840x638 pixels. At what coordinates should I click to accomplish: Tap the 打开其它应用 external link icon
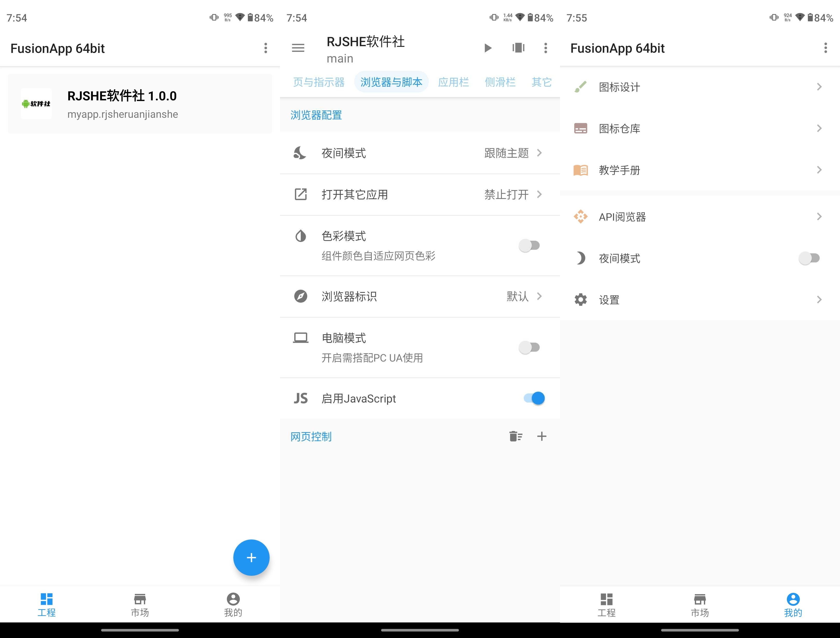(x=301, y=194)
